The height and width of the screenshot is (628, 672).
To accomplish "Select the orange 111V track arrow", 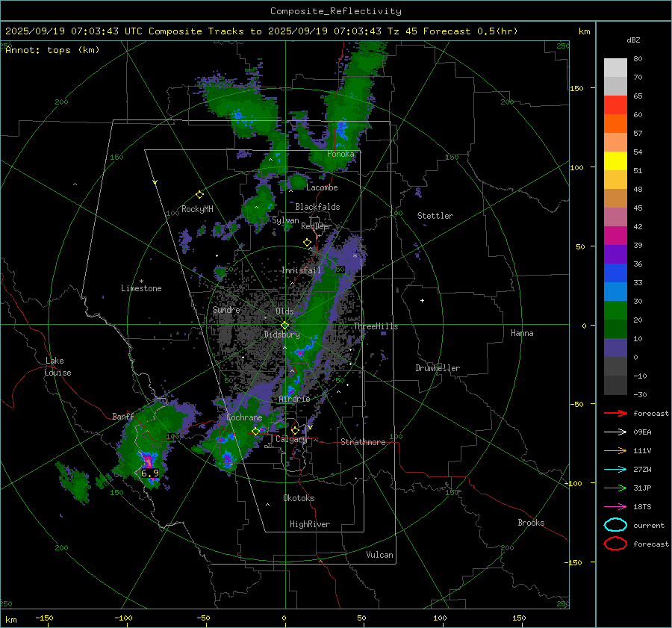I will [615, 450].
